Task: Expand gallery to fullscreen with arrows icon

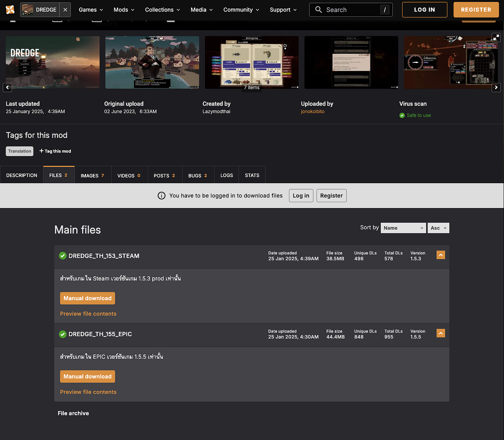Action: click(x=496, y=37)
